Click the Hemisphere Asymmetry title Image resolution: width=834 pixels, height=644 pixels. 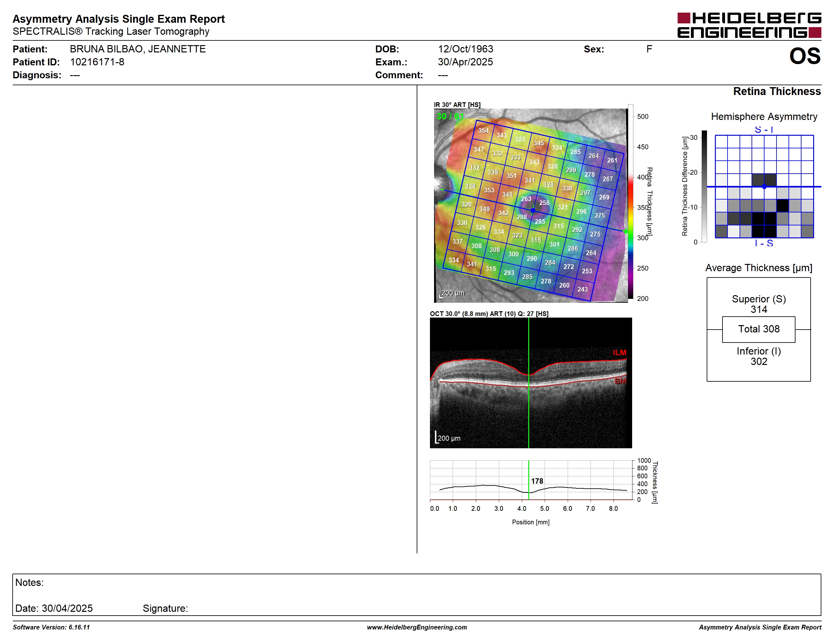tap(764, 117)
